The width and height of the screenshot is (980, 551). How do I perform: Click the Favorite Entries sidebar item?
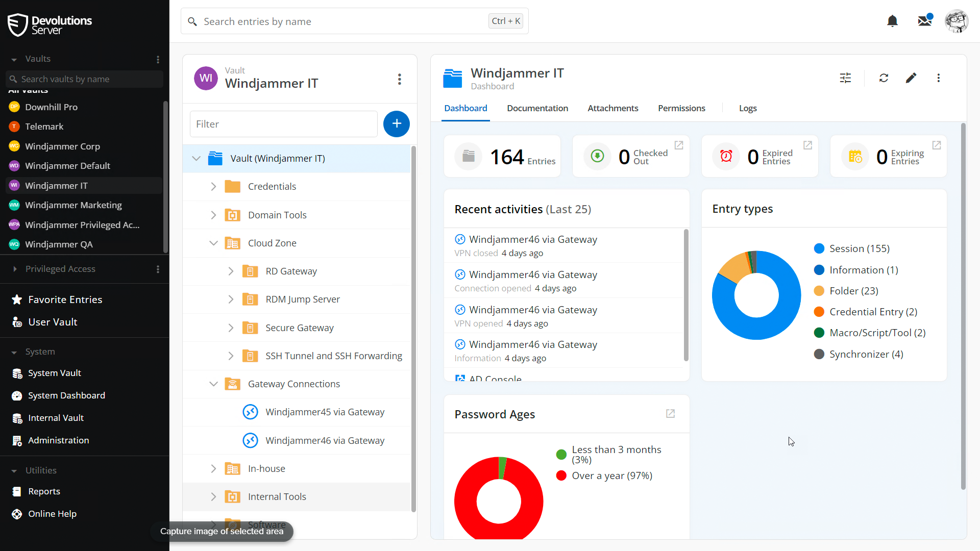click(x=65, y=299)
